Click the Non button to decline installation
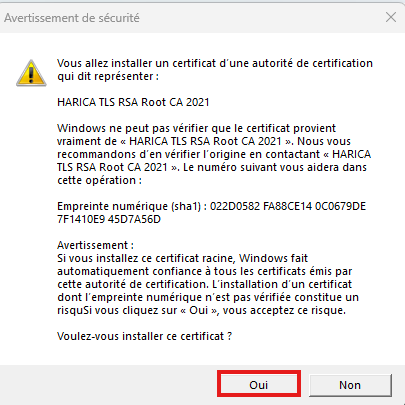405x405 pixels. click(x=350, y=385)
